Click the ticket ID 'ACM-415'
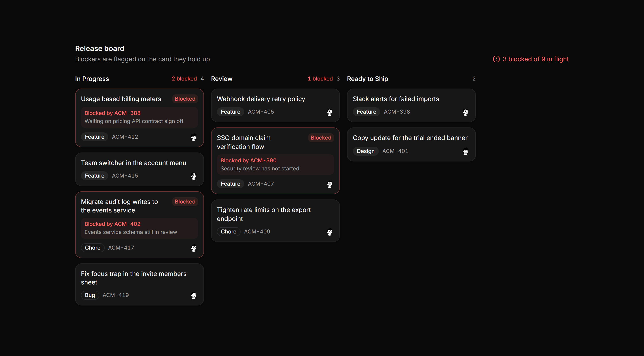 pyautogui.click(x=125, y=176)
